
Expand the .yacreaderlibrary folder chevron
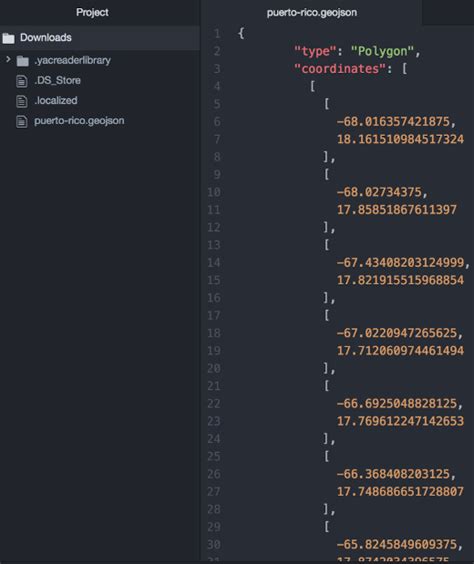[8, 59]
